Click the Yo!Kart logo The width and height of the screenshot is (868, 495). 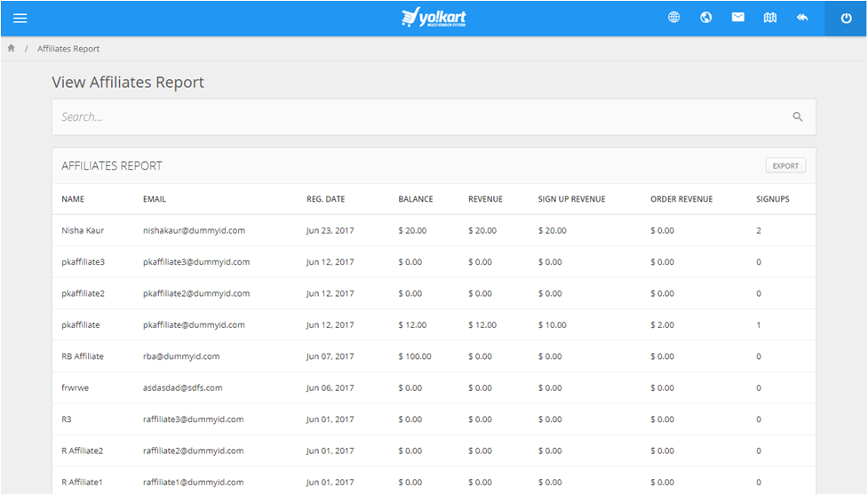434,18
